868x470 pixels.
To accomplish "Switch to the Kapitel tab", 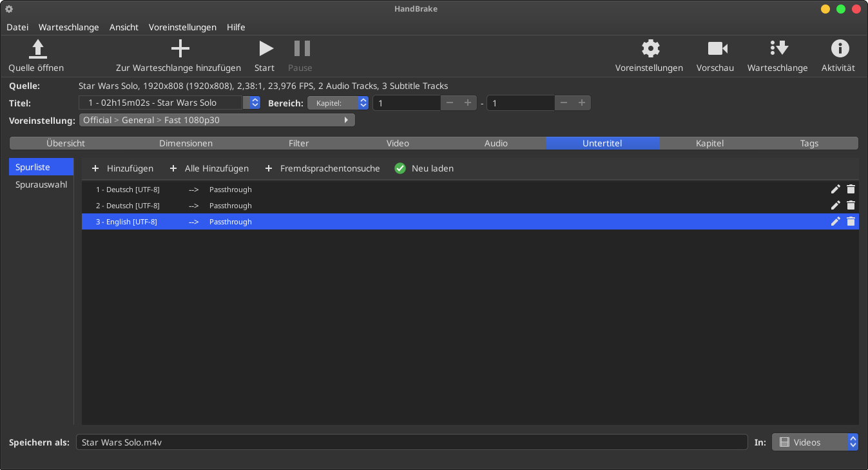I will [709, 143].
